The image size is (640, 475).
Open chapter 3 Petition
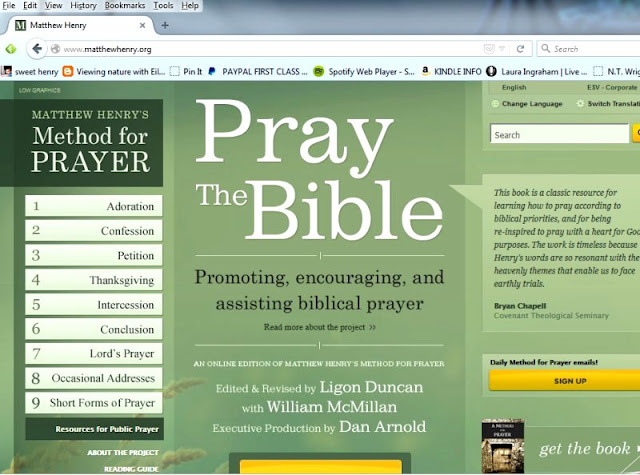click(x=93, y=255)
